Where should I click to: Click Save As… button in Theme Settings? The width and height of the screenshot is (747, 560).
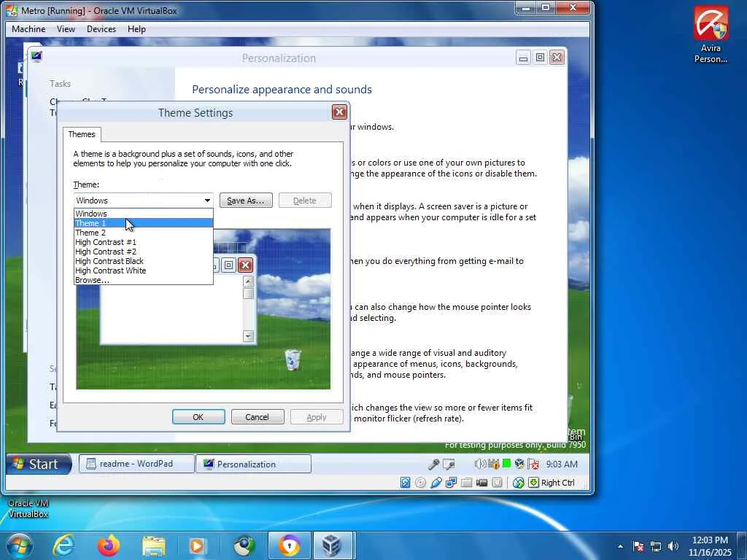[x=245, y=201]
